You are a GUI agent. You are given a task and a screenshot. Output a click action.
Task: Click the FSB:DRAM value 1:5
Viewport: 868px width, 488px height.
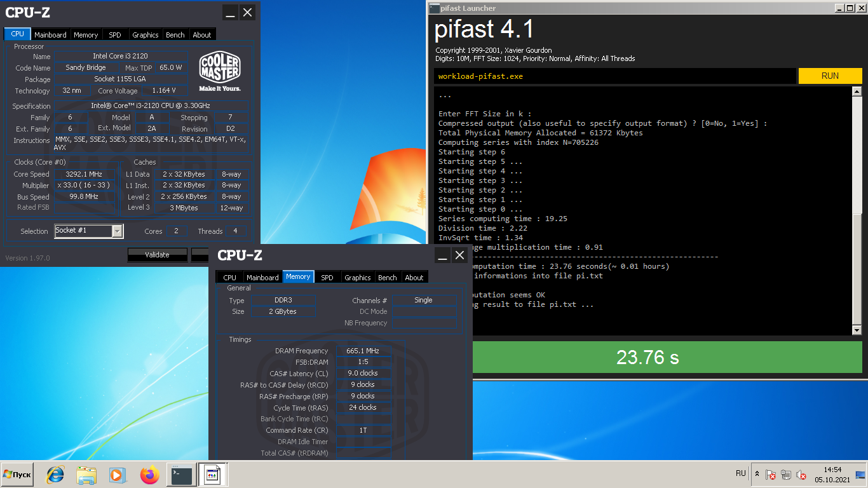pos(363,362)
